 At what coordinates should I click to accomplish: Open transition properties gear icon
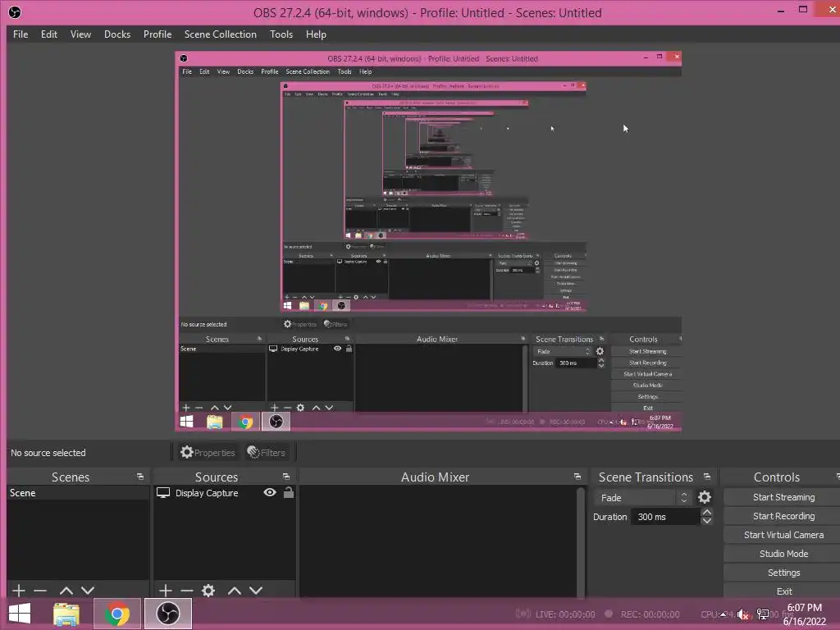705,498
